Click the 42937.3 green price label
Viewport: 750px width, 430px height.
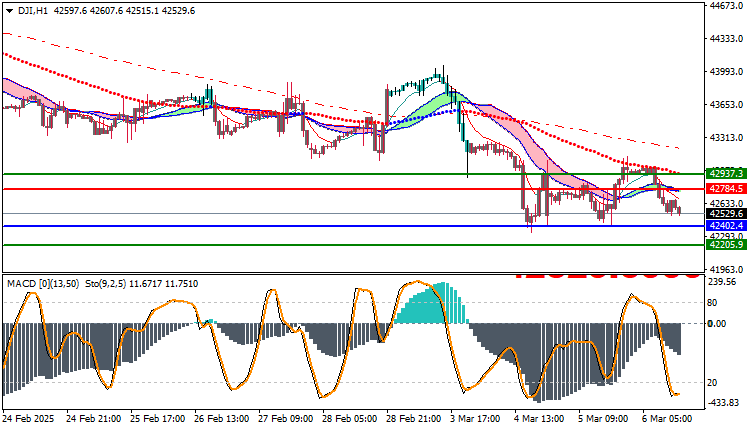pos(726,174)
